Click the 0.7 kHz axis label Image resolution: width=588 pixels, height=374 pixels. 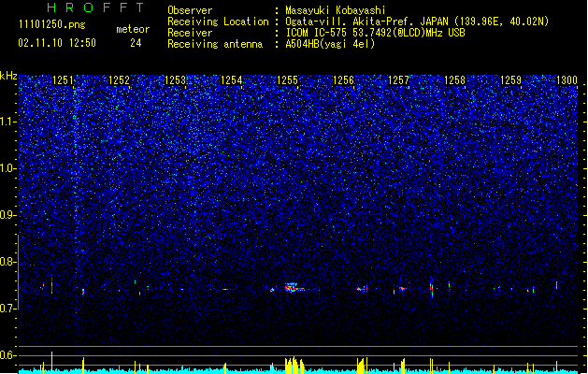point(8,309)
